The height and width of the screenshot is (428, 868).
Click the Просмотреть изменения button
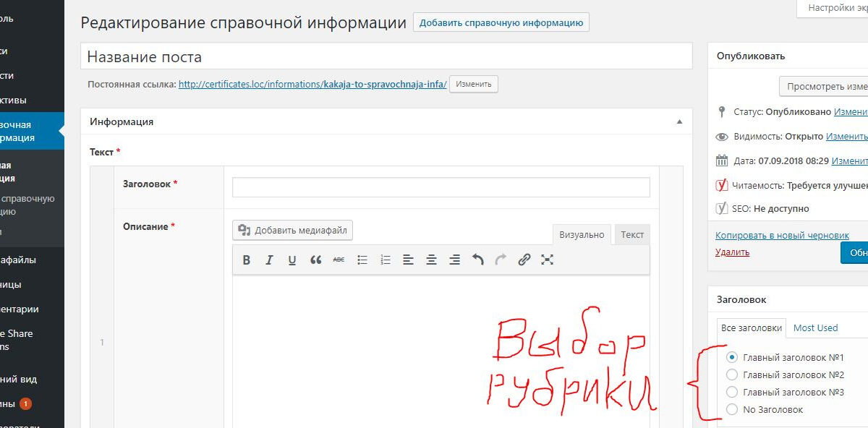pos(824,86)
